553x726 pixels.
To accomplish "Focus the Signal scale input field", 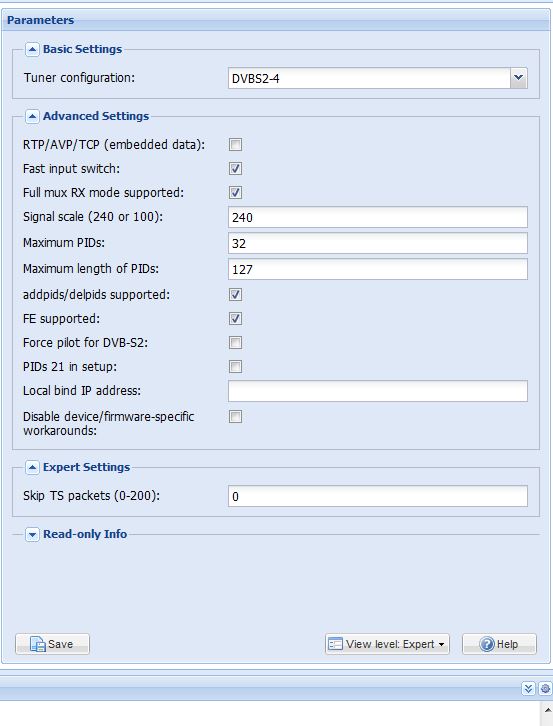I will (377, 217).
